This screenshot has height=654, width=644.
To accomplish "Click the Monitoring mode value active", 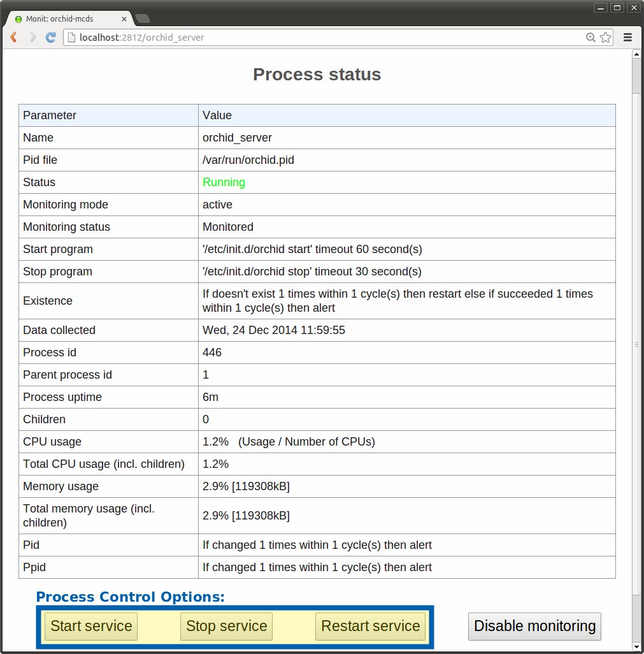I will pyautogui.click(x=218, y=205).
